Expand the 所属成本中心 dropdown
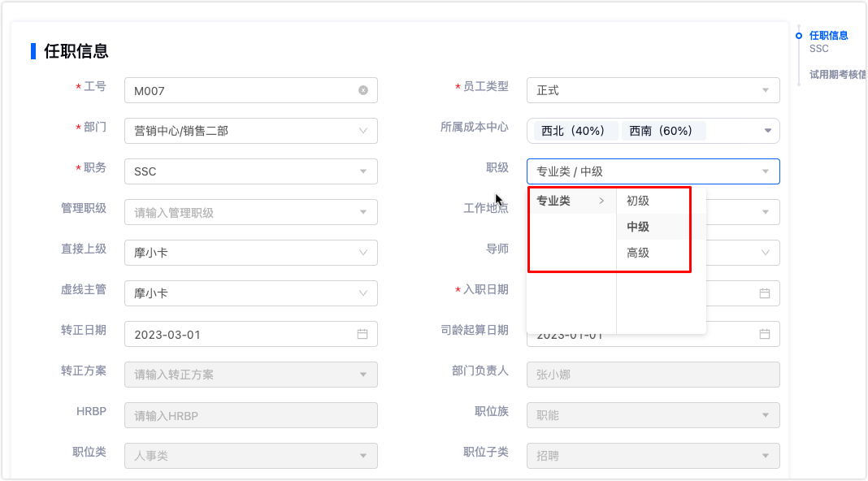Viewport: 868px width, 481px height. 768,131
